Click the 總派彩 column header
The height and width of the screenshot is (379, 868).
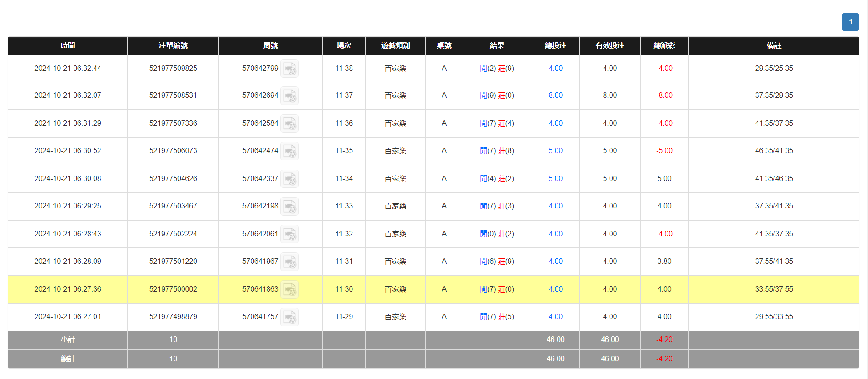pos(664,46)
